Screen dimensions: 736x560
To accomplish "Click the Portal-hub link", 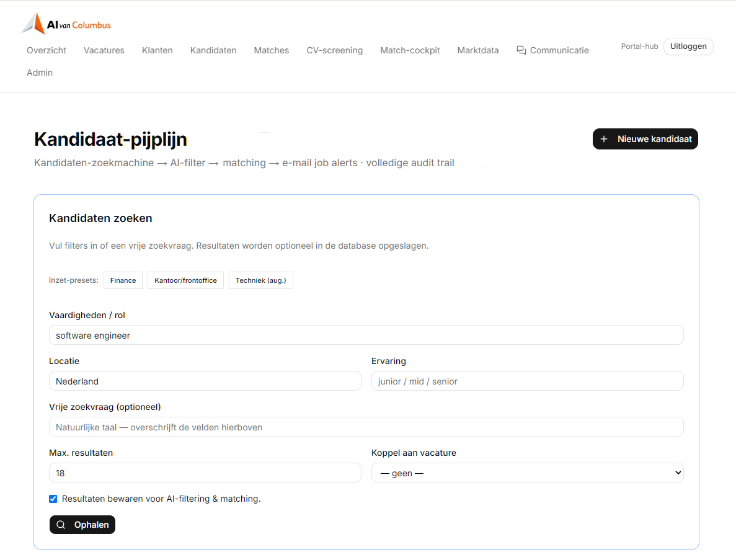I will tap(639, 47).
